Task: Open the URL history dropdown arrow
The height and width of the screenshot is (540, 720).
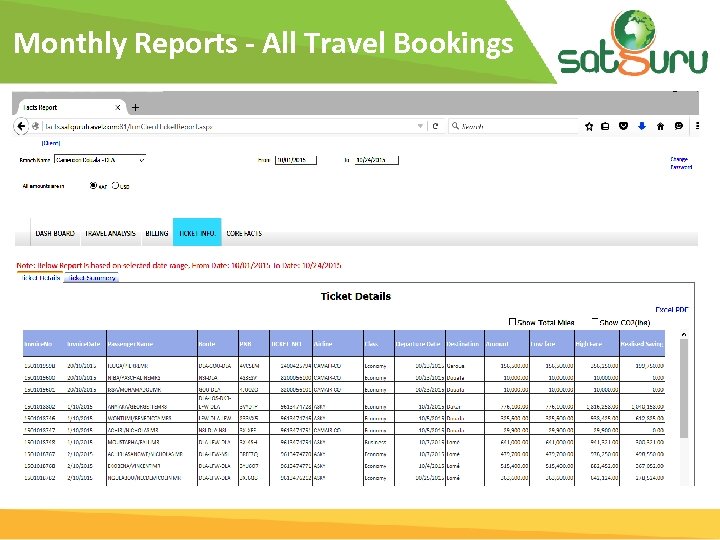Action: click(420, 126)
